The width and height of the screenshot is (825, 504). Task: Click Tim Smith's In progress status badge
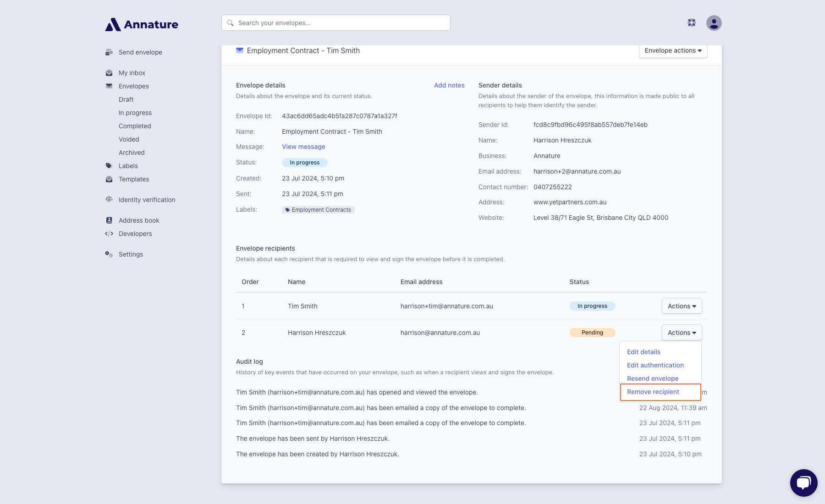(x=592, y=306)
